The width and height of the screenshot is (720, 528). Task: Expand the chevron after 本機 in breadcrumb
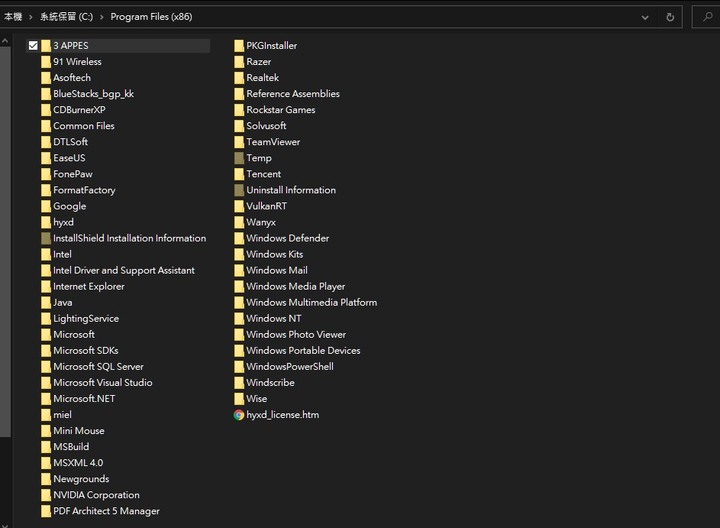pyautogui.click(x=30, y=17)
